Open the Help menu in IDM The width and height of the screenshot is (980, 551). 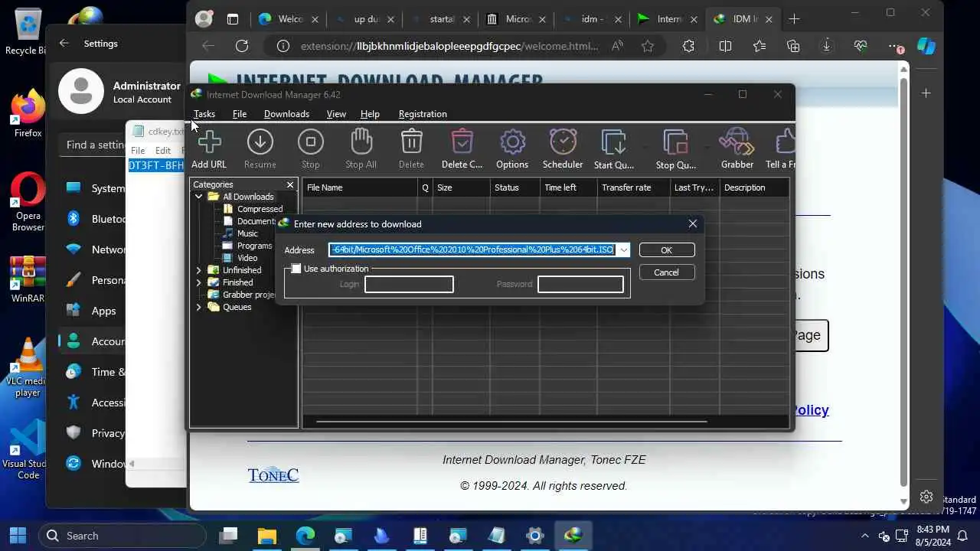(370, 114)
